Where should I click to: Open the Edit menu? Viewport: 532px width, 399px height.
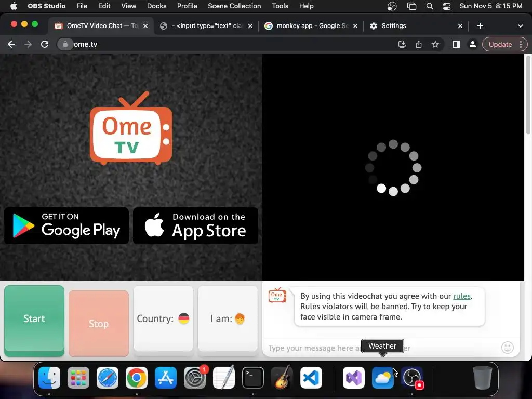pos(104,6)
